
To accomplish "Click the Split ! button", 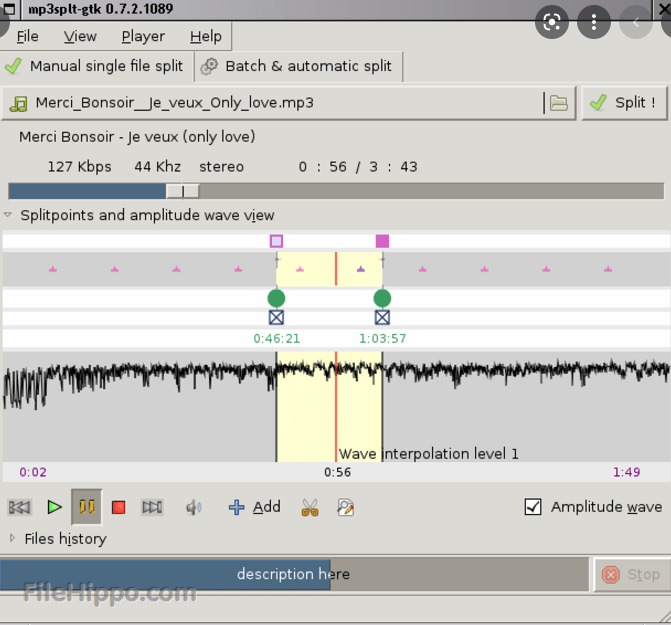I will point(624,103).
